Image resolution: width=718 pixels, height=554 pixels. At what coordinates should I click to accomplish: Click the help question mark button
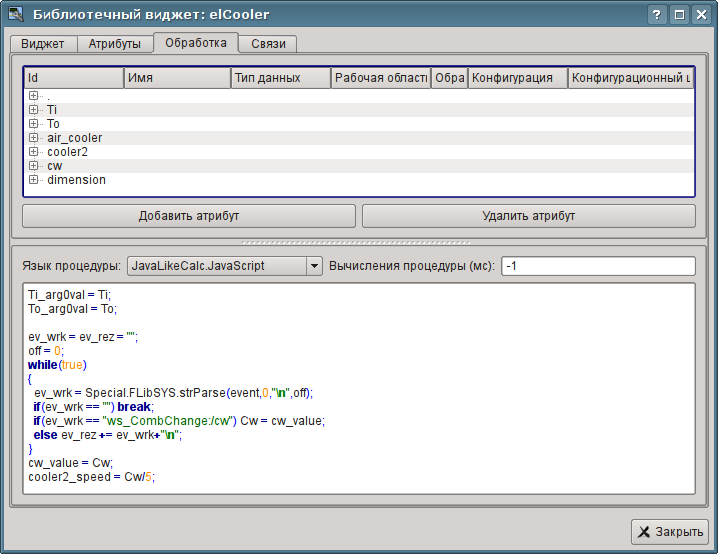pyautogui.click(x=656, y=15)
